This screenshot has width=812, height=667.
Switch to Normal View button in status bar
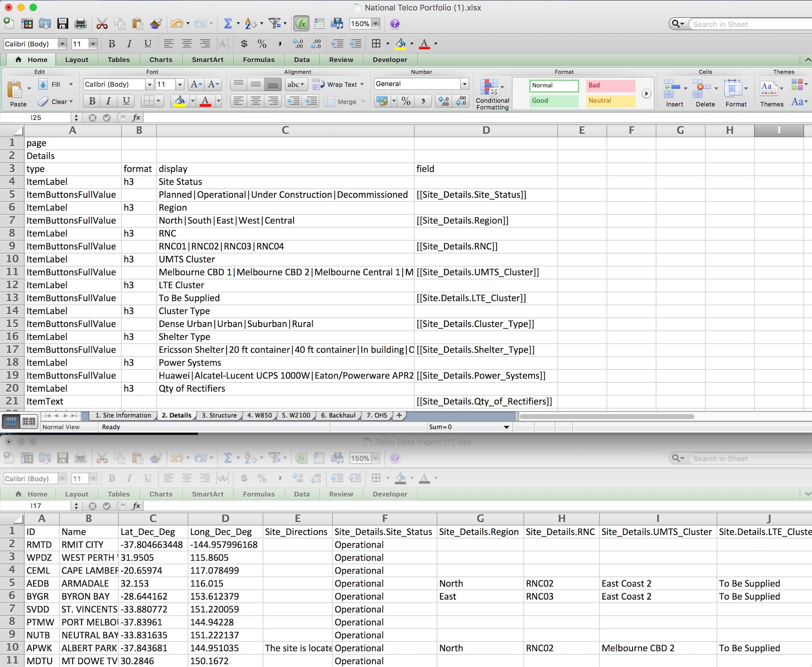tap(11, 421)
